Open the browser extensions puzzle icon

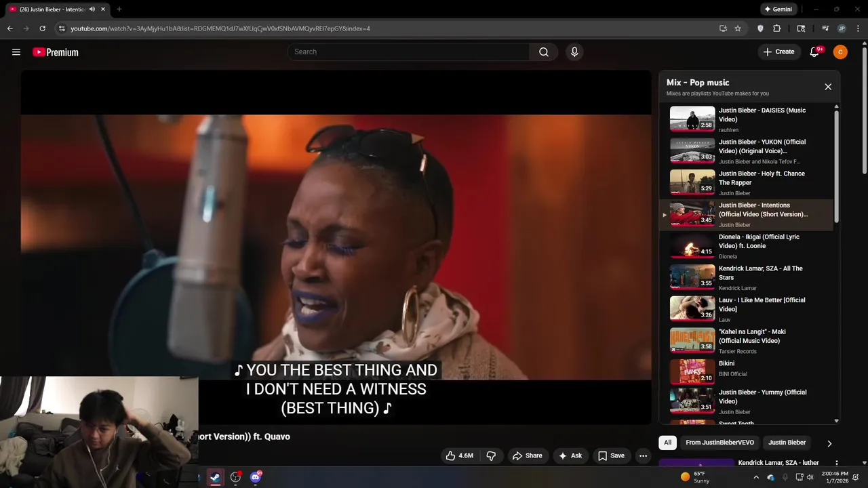click(777, 28)
